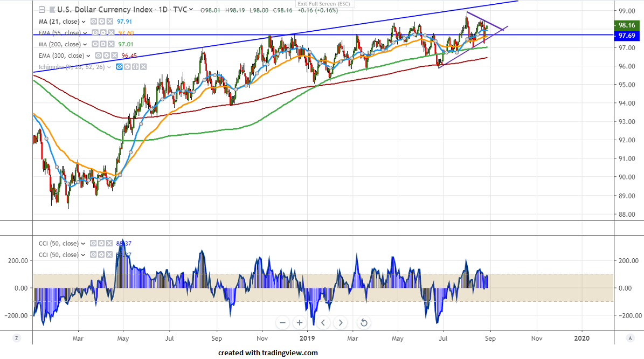This screenshot has height=359, width=644.
Task: Zoom in using the plus button
Action: tap(300, 323)
